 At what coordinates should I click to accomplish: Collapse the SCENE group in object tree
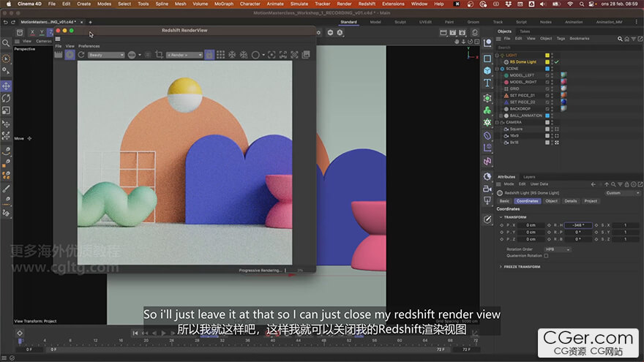point(497,69)
